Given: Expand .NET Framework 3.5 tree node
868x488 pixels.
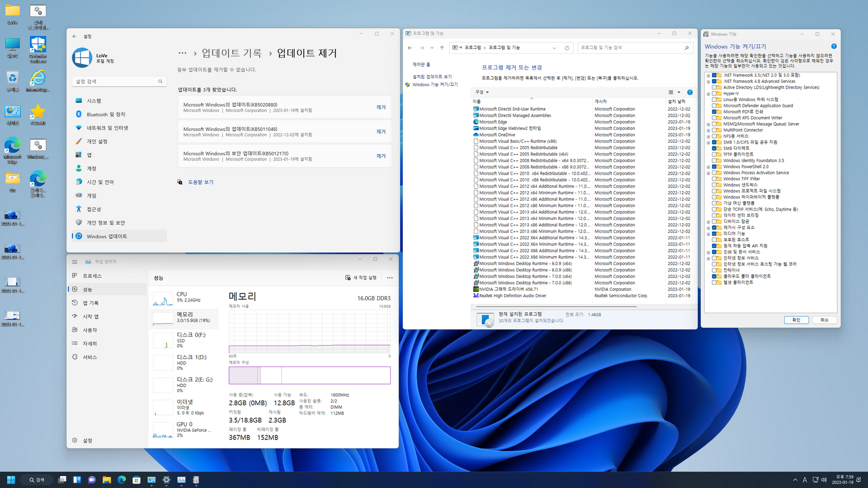Looking at the screenshot, I should click(x=708, y=76).
